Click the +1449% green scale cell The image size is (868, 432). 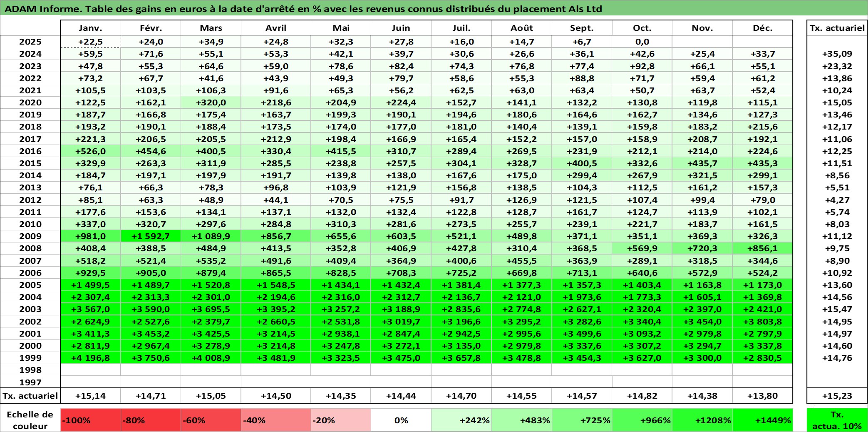point(763,420)
